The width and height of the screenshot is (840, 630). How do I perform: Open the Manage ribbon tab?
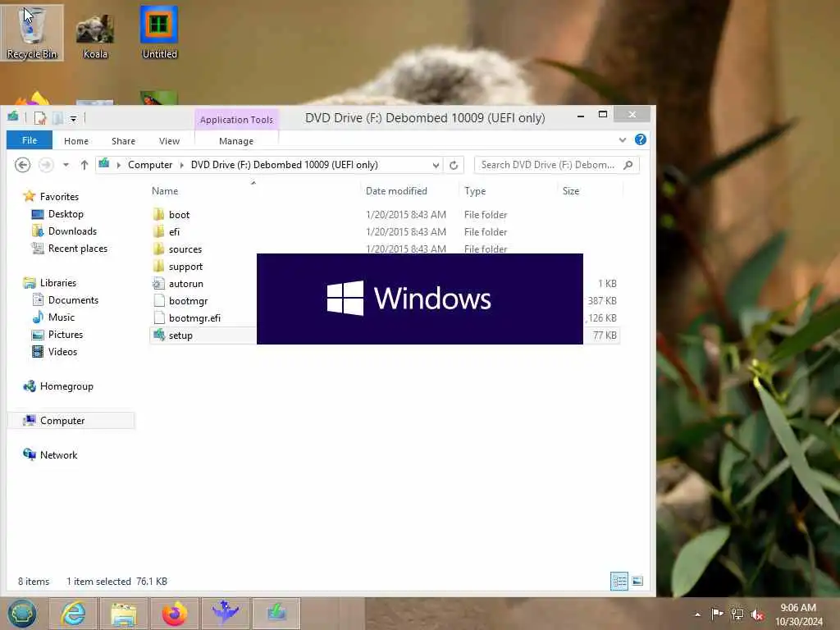(236, 141)
